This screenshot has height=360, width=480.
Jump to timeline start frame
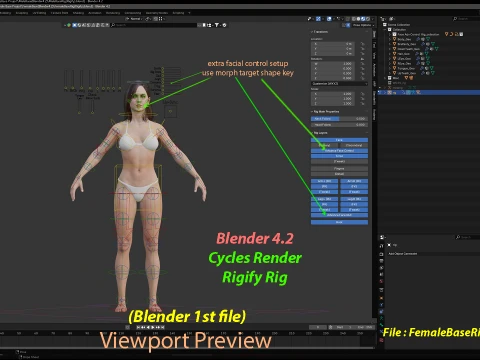click(138, 327)
